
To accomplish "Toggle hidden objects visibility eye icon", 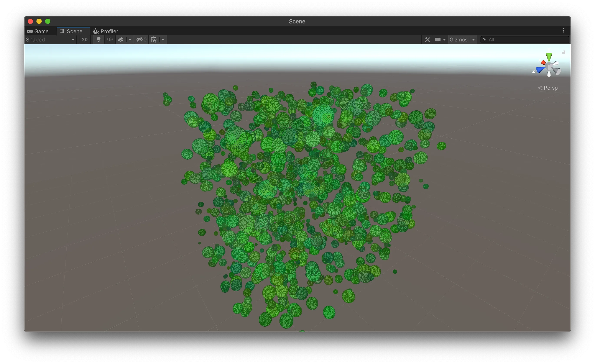I will 141,39.
